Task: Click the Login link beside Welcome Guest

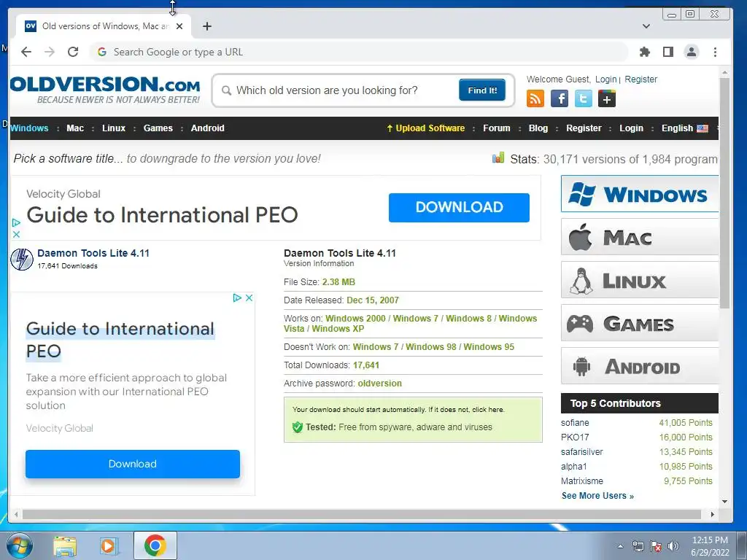Action: click(x=606, y=79)
